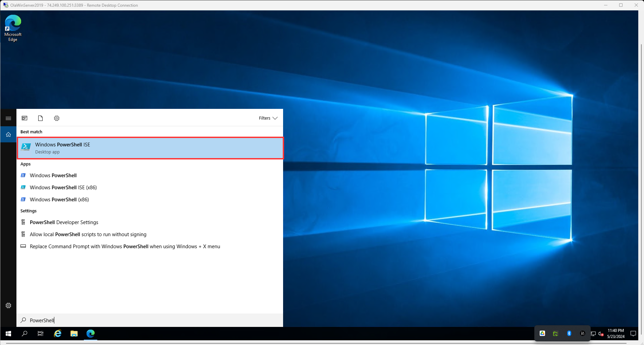Expand the Filters dropdown
644x345 pixels.
268,118
